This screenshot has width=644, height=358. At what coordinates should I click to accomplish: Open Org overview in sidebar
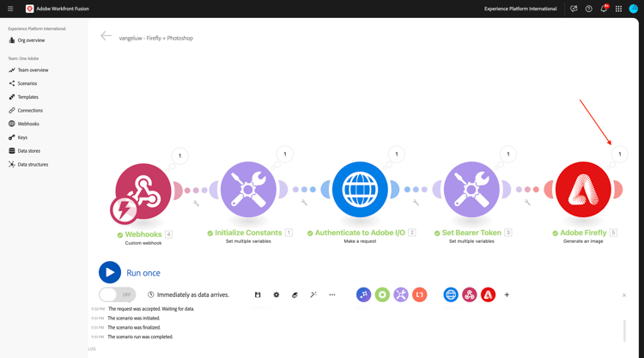[27, 40]
